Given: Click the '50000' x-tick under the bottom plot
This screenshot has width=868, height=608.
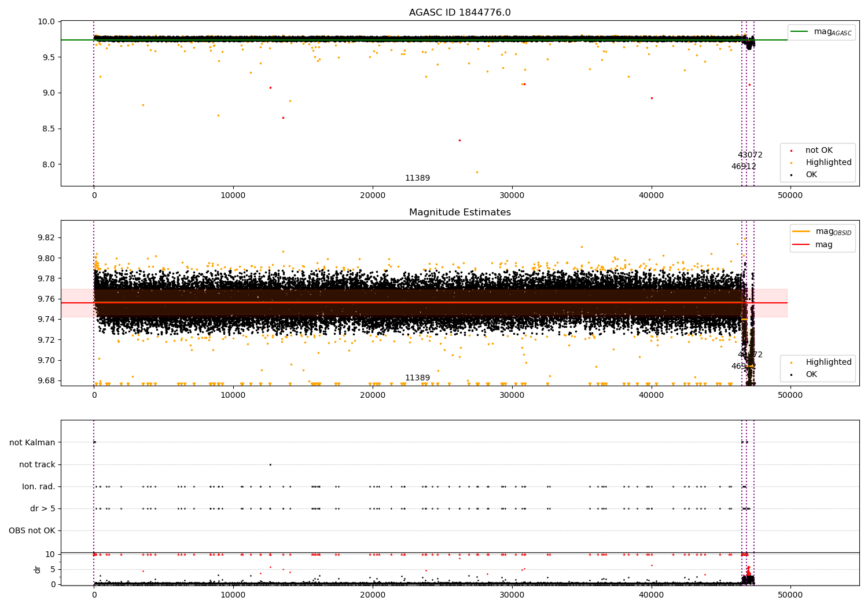Looking at the screenshot, I should pos(790,595).
